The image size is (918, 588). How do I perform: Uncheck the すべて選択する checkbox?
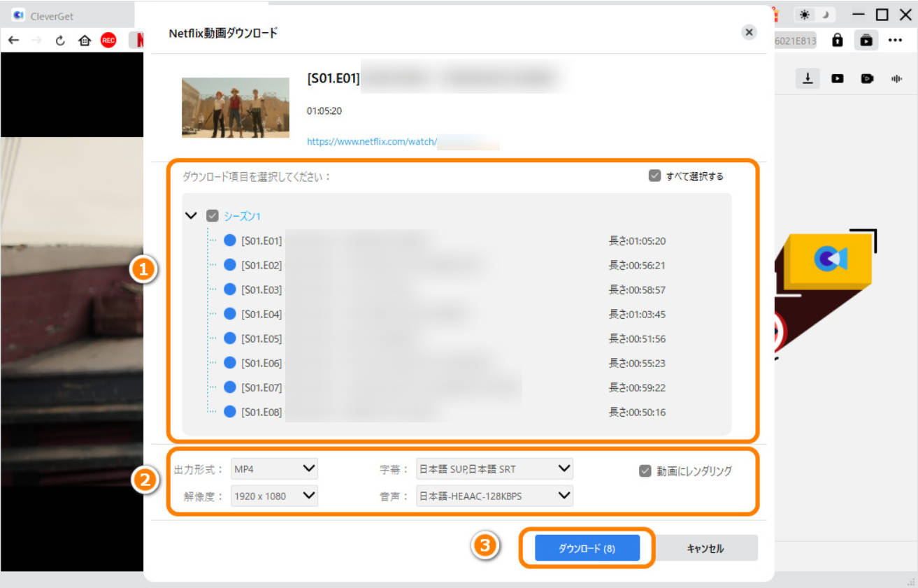click(x=654, y=176)
